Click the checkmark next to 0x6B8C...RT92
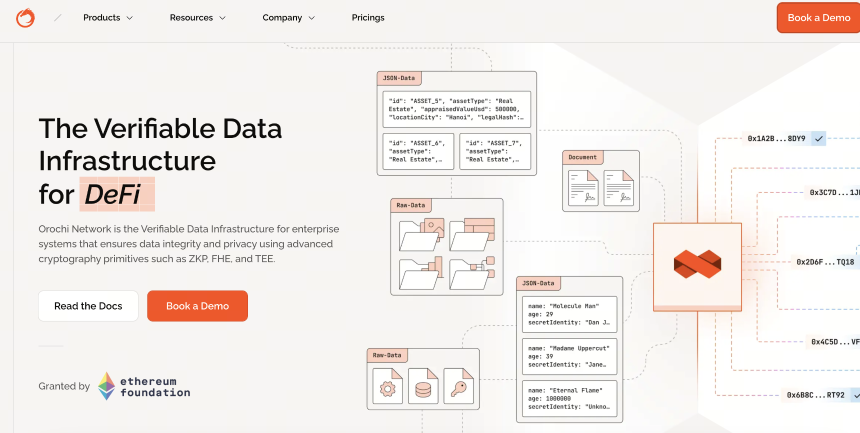Screen dimensions: 860x433 pos(855,395)
